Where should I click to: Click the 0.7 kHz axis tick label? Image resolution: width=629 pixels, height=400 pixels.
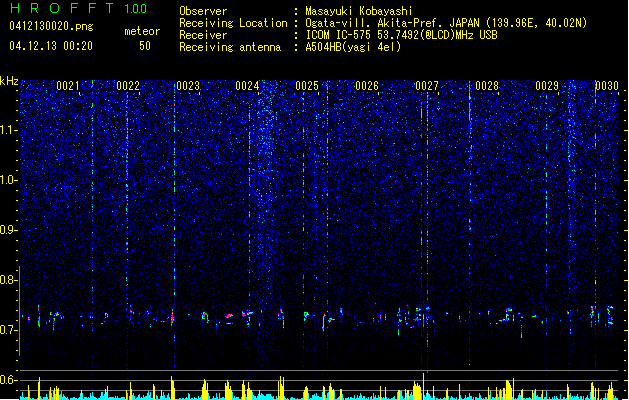tap(8, 330)
